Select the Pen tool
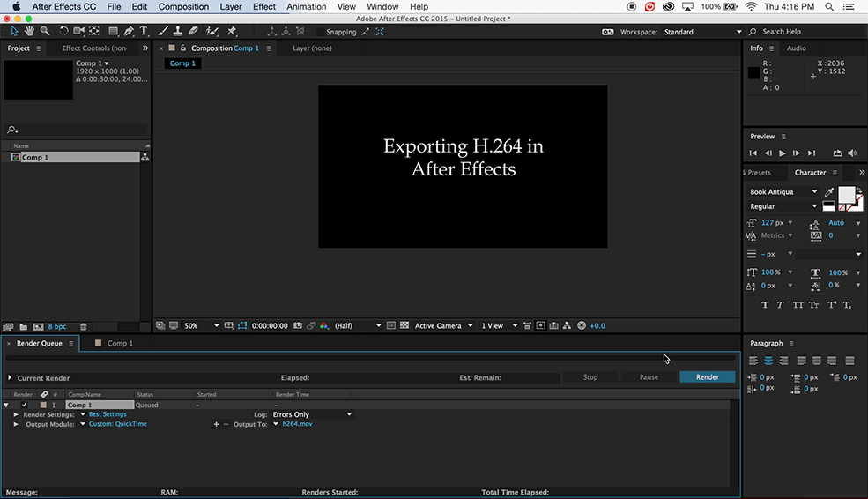The height and width of the screenshot is (499, 868). pyautogui.click(x=129, y=32)
